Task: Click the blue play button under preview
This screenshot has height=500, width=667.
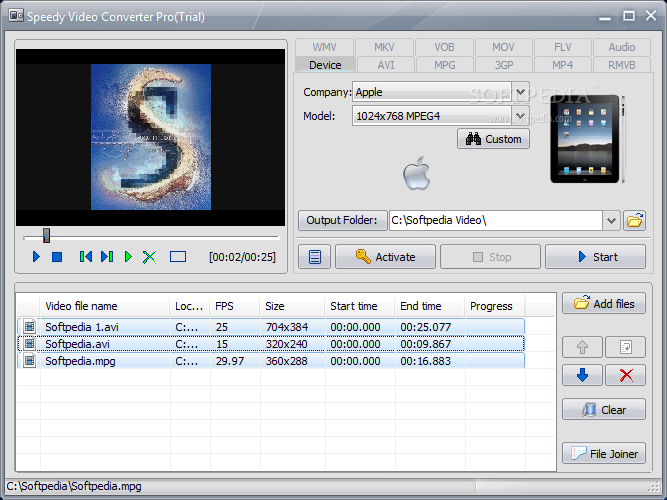Action: (36, 257)
